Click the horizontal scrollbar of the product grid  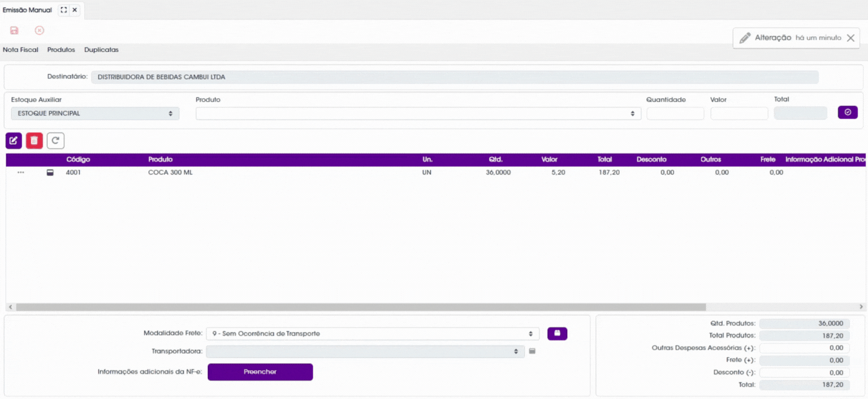[361, 307]
